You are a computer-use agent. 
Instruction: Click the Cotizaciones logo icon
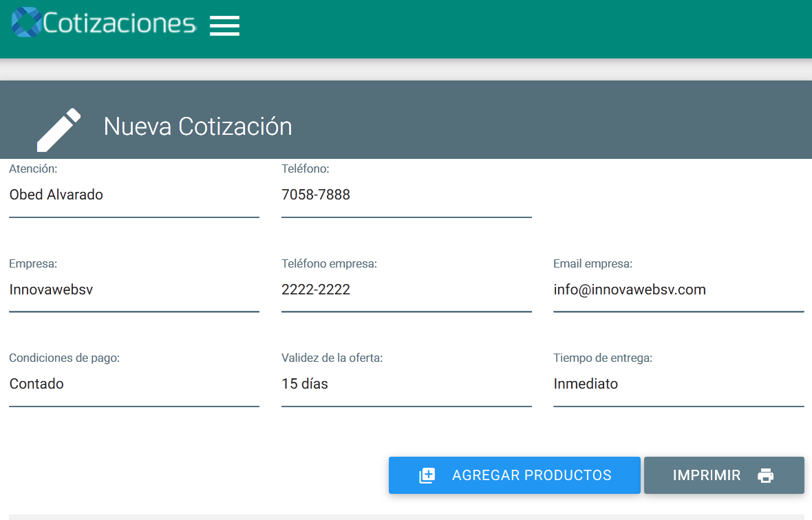26,22
